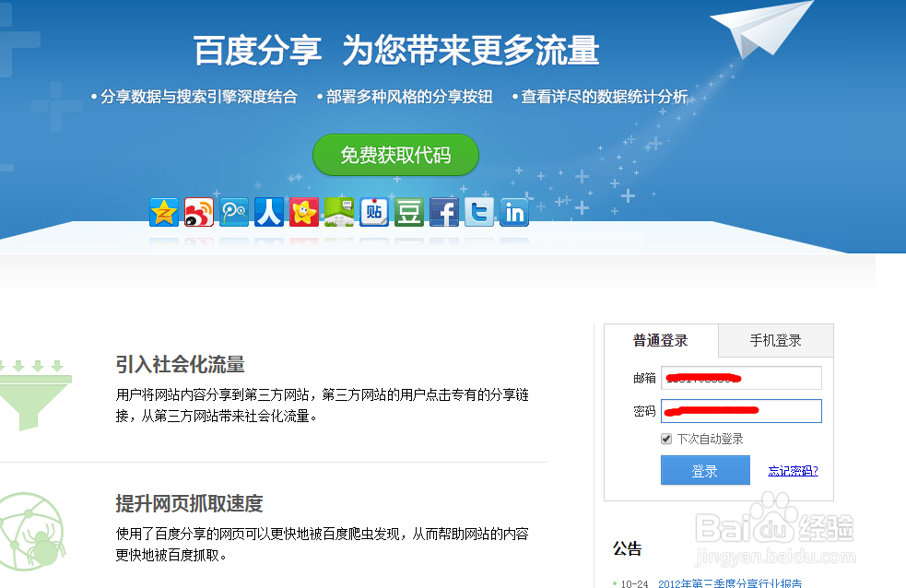Click the Facebook share icon

[x=444, y=212]
